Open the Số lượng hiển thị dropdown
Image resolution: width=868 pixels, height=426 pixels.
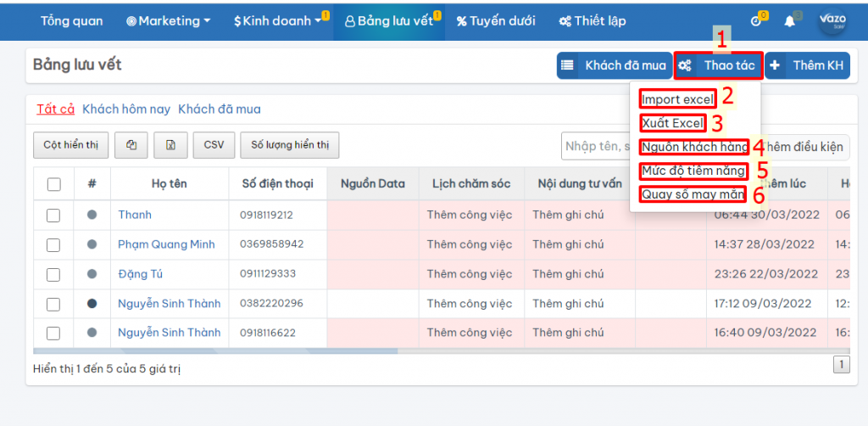coord(290,145)
